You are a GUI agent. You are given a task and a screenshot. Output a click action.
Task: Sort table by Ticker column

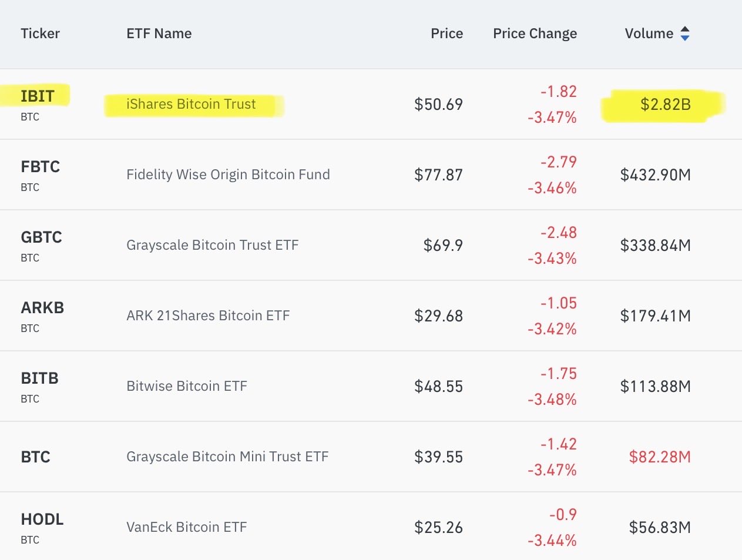point(40,33)
